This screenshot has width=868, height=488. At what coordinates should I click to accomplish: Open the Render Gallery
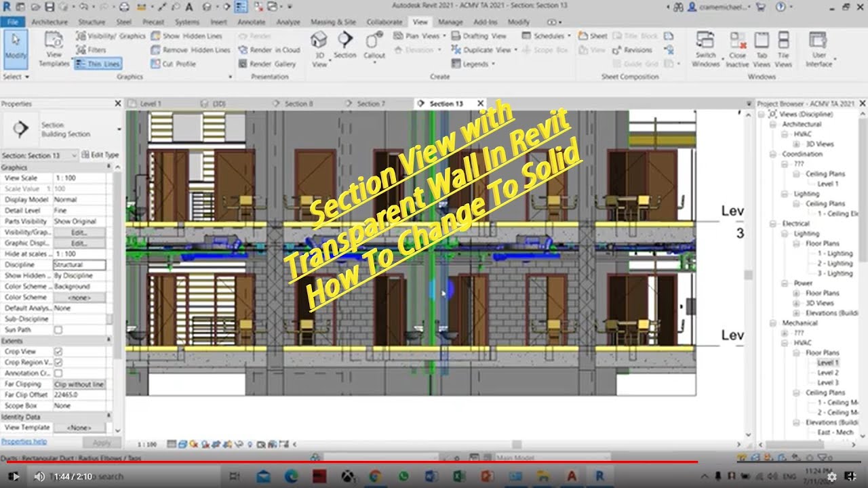(x=267, y=64)
